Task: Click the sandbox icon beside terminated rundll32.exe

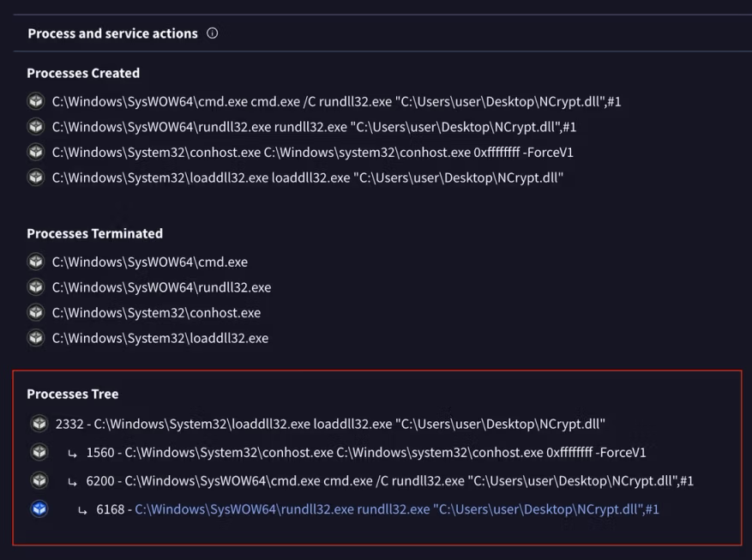Action: (x=35, y=287)
